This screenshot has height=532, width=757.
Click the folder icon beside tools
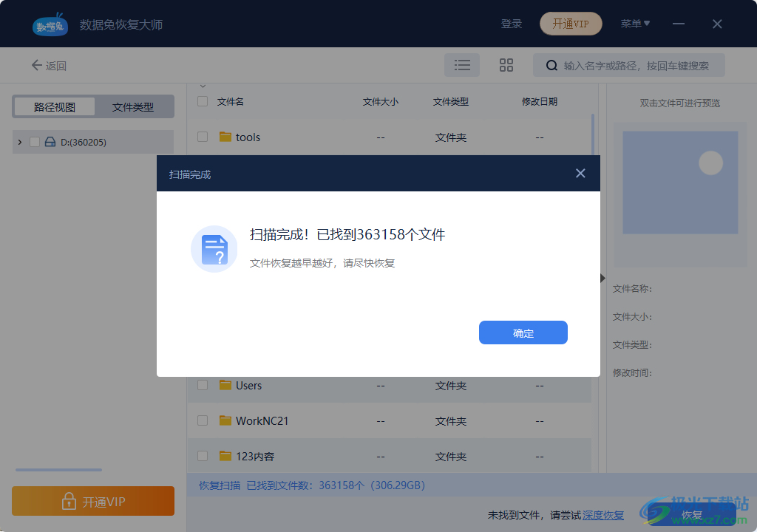[225, 137]
